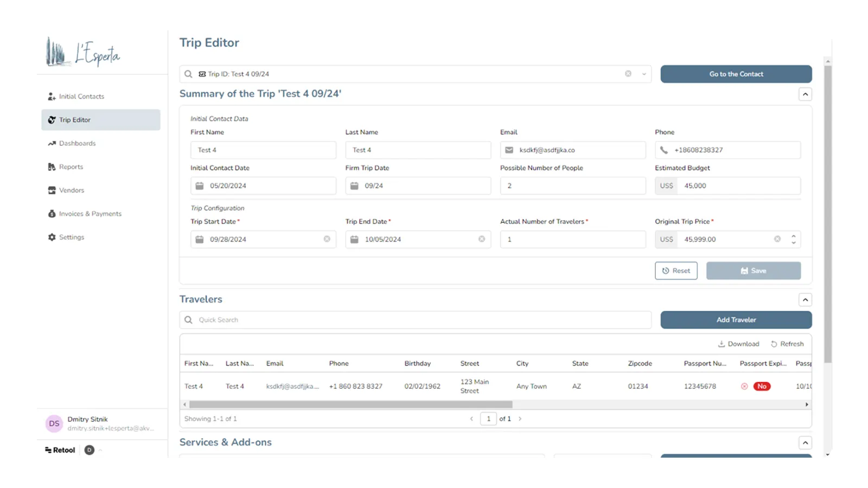Collapse the Summary of the Trip section
Image resolution: width=868 pixels, height=488 pixels.
806,94
